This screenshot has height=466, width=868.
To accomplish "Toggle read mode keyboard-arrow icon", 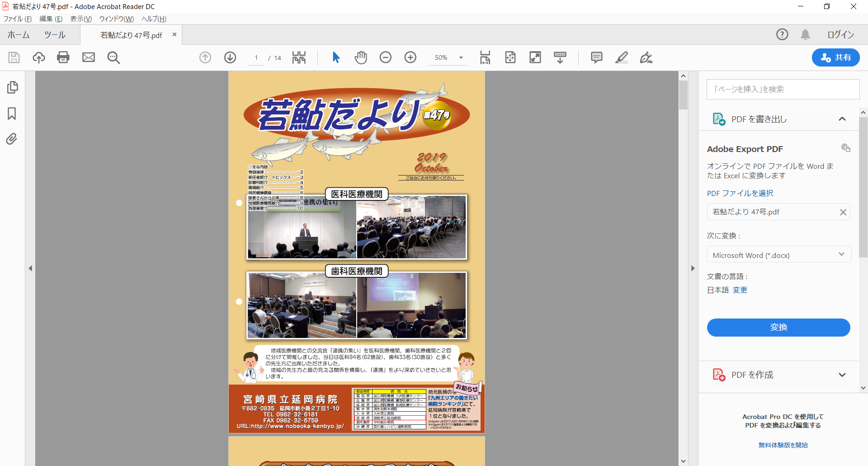I will coord(560,57).
